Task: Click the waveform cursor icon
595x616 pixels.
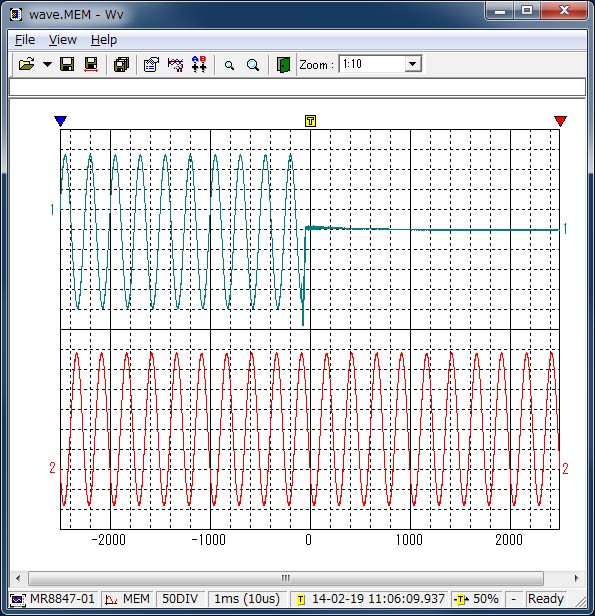Action: (175, 64)
